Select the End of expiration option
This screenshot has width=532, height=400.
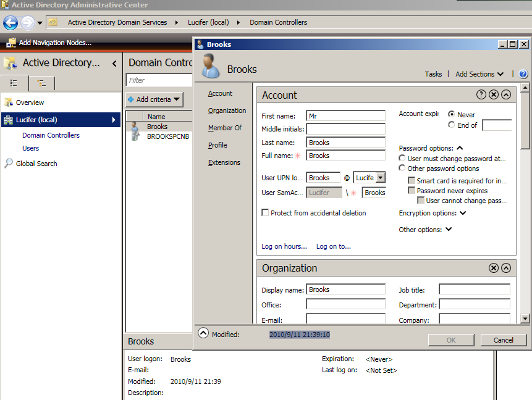[451, 125]
